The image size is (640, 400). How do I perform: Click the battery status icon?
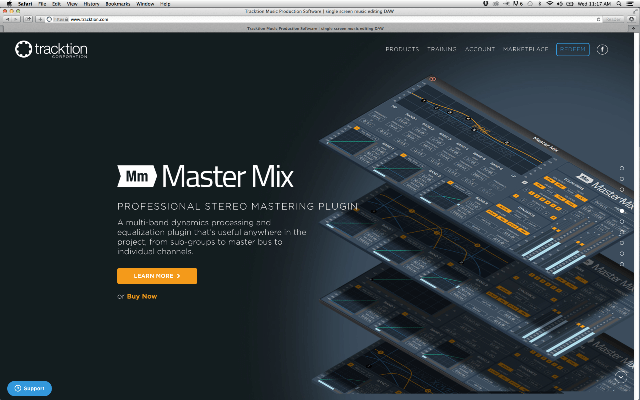pyautogui.click(x=570, y=4)
